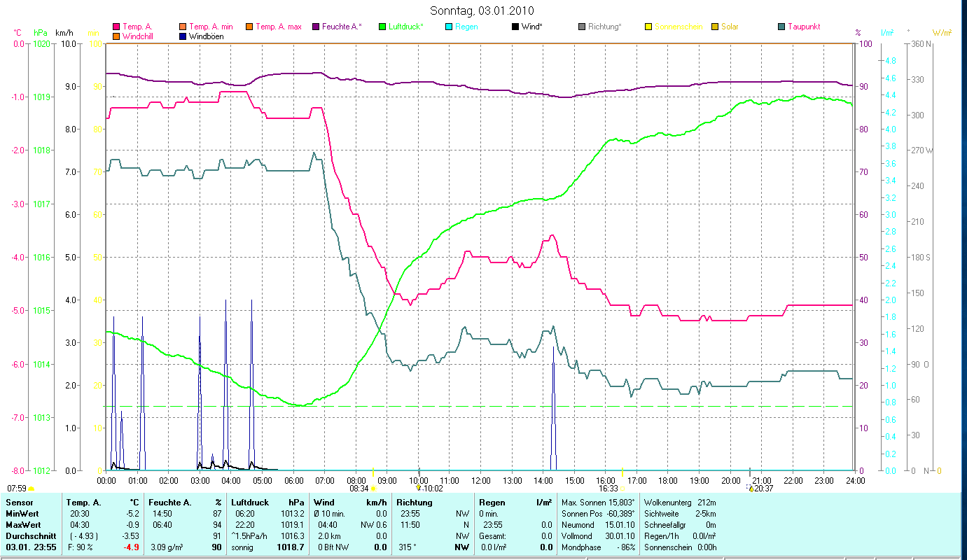This screenshot has height=560, width=967.
Task: Click the pink Temp. A. legend swatch
Action: [x=116, y=27]
